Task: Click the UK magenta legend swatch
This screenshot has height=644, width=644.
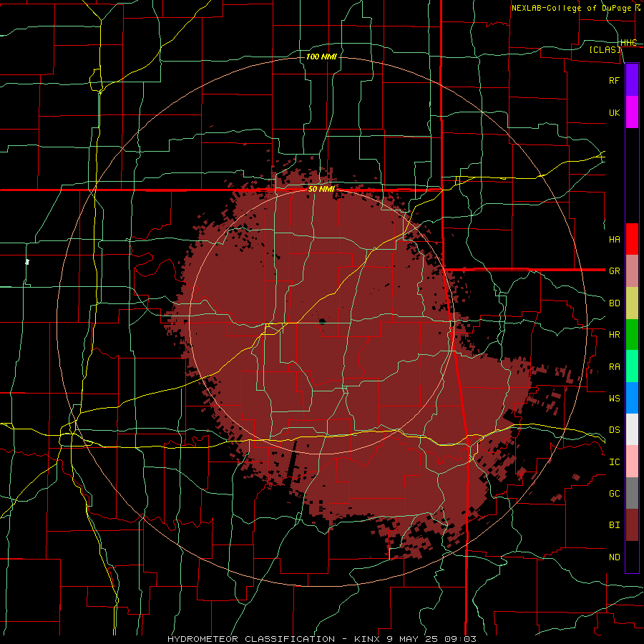Action: tap(632, 112)
